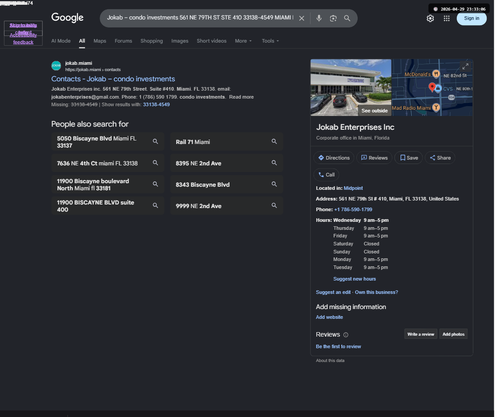
Task: Search 11900 BISCAYNE BLVD suite 400 suggestion
Action: click(x=108, y=206)
